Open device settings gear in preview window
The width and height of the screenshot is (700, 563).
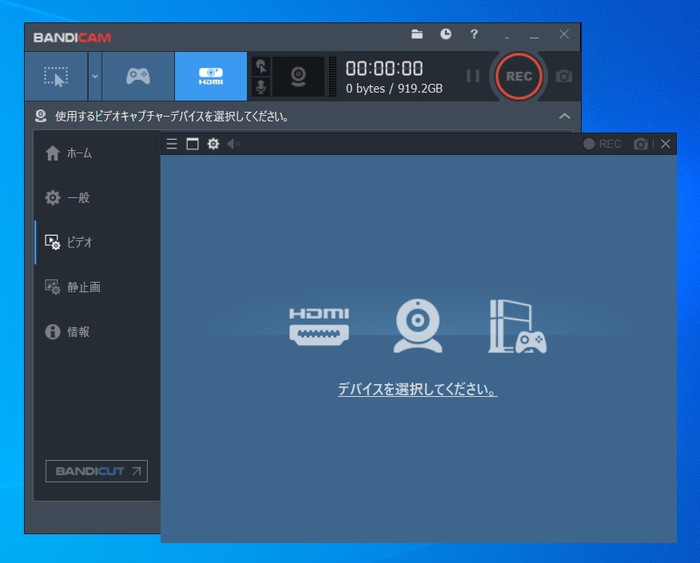(x=213, y=144)
